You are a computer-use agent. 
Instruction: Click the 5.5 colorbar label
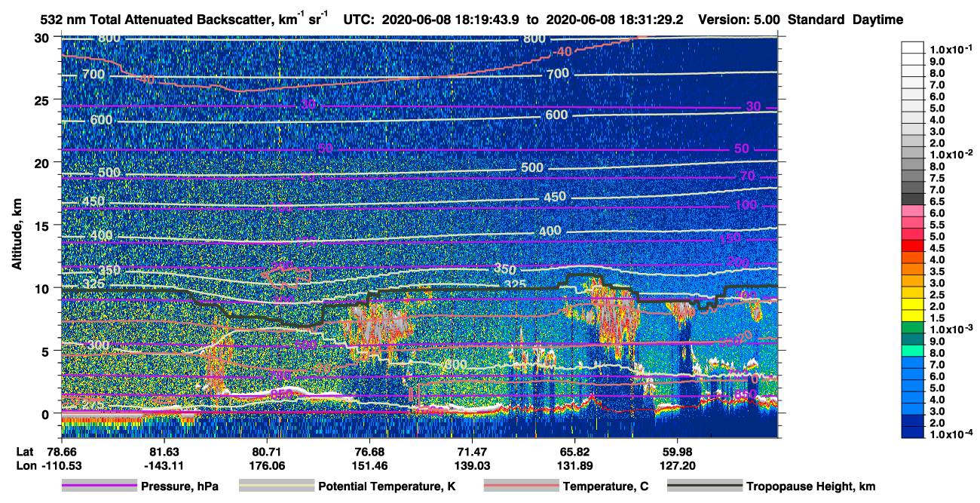(937, 225)
